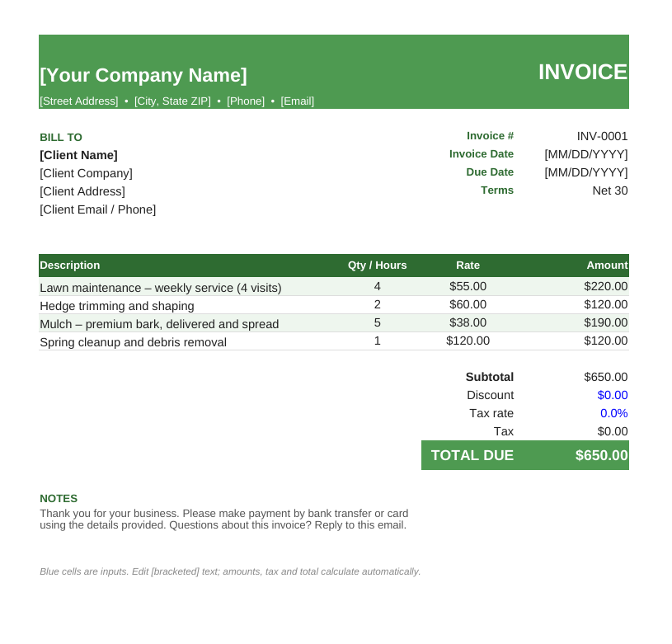
Task: Click the Rate column header
Action: [468, 266]
